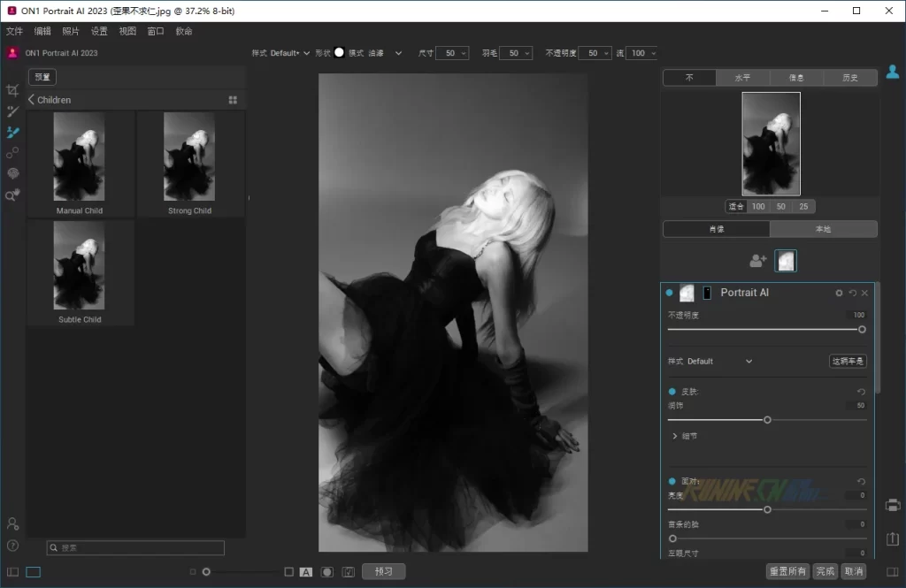Open the 不透明度 opacity dropdown in top bar
The image size is (906, 588).
tap(606, 53)
